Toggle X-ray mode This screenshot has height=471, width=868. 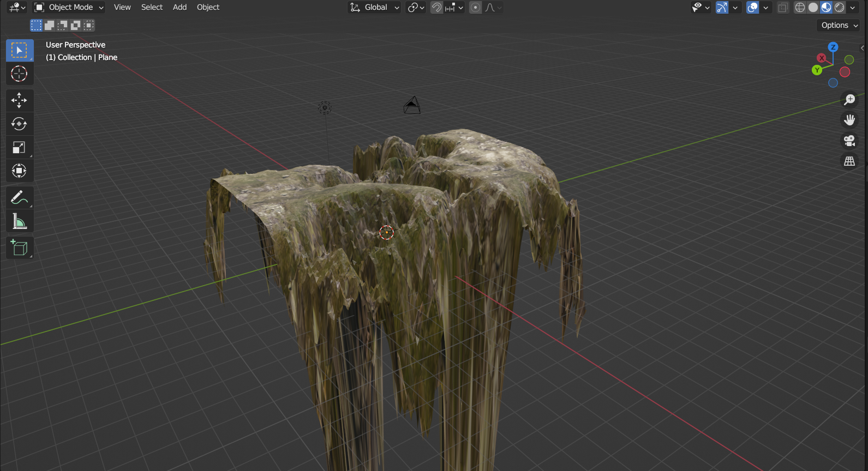click(783, 8)
